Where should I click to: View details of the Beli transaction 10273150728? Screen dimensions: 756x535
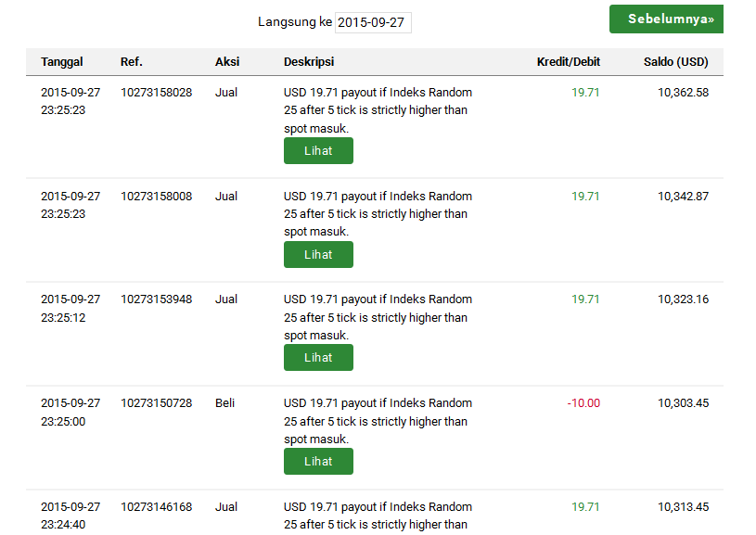pyautogui.click(x=318, y=462)
